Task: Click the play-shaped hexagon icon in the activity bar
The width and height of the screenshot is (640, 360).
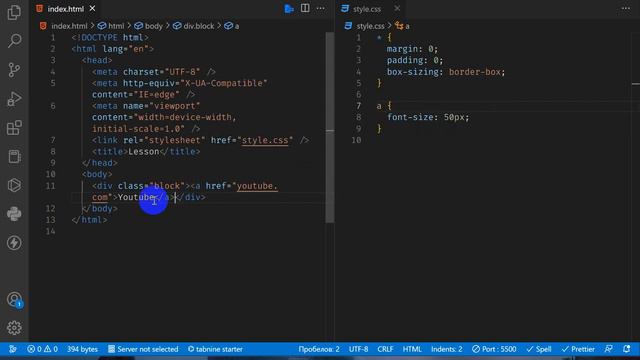Action: click(x=14, y=185)
